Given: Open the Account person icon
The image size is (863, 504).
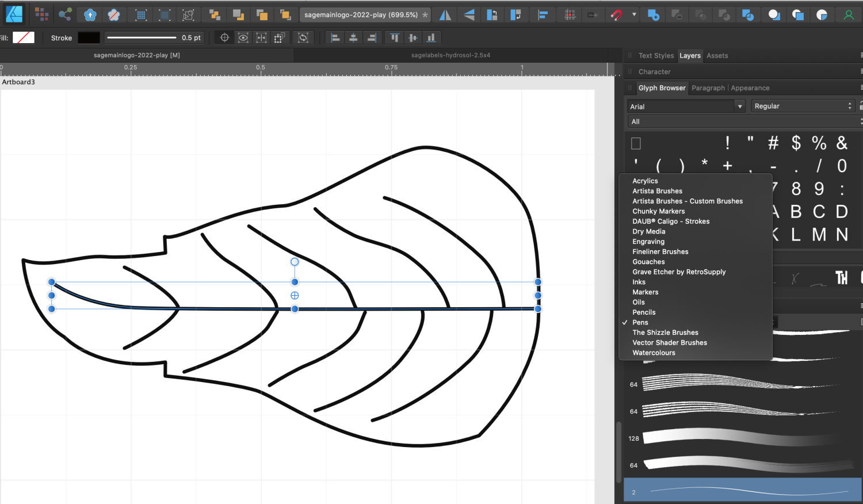Looking at the screenshot, I should [x=849, y=15].
